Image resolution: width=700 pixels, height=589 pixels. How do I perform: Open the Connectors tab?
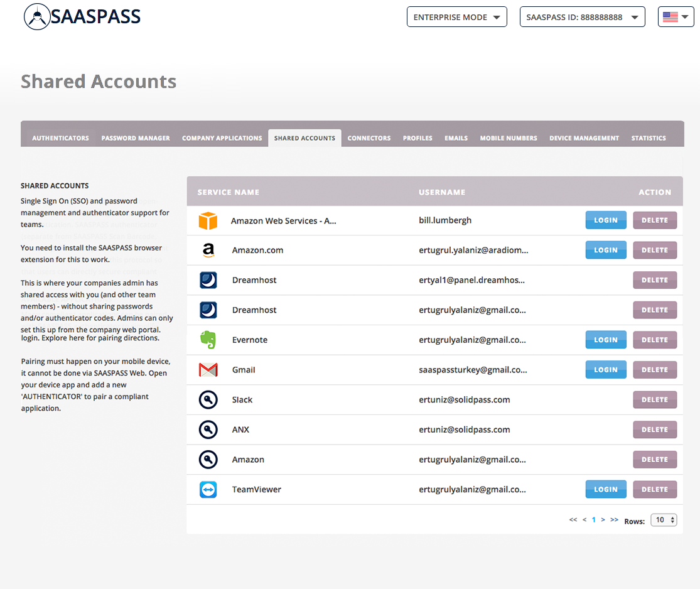pos(369,138)
